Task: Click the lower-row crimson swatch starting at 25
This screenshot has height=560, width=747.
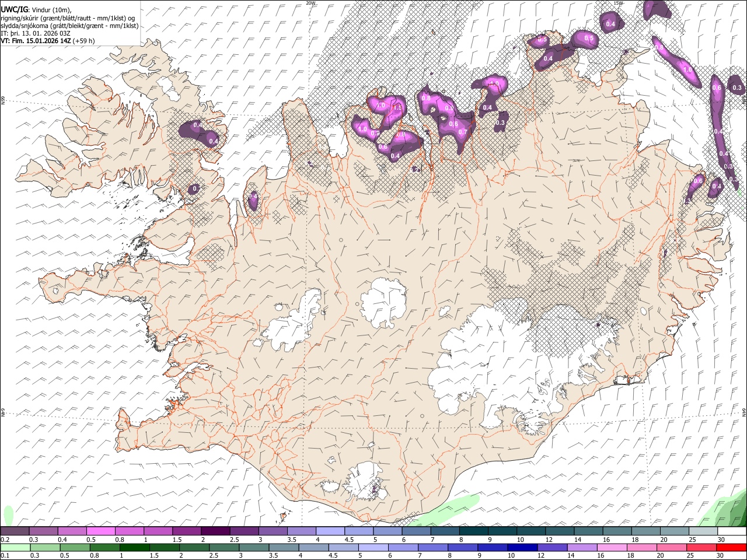Action: tap(701, 547)
